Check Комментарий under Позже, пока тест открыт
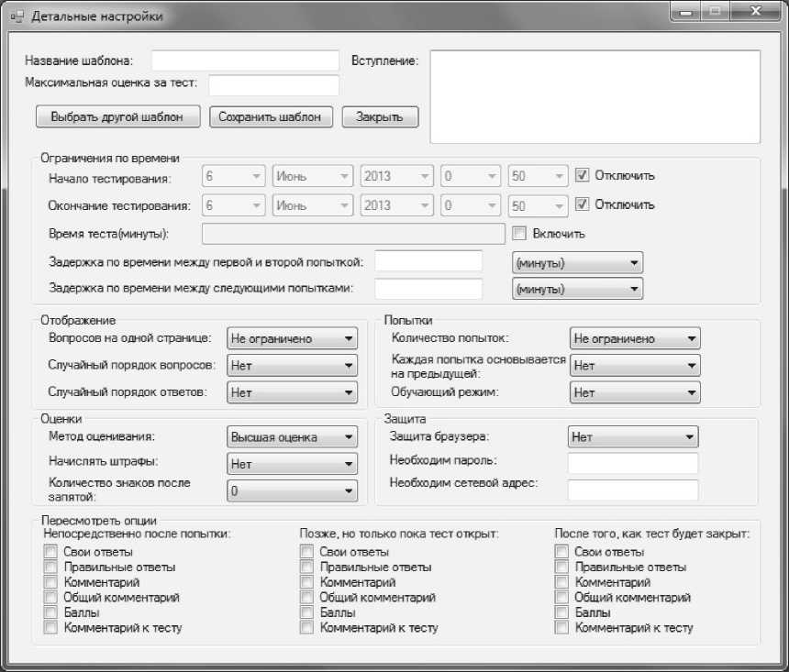The height and width of the screenshot is (672, 789). point(306,582)
